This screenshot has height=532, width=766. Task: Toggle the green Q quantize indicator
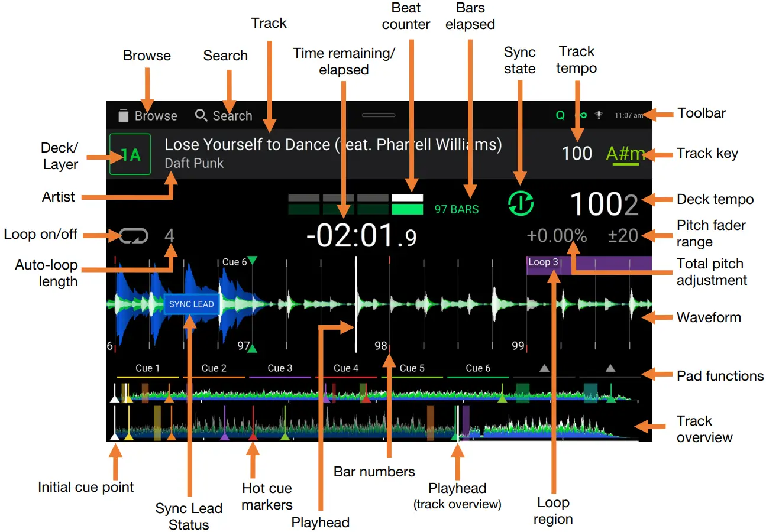coord(560,115)
